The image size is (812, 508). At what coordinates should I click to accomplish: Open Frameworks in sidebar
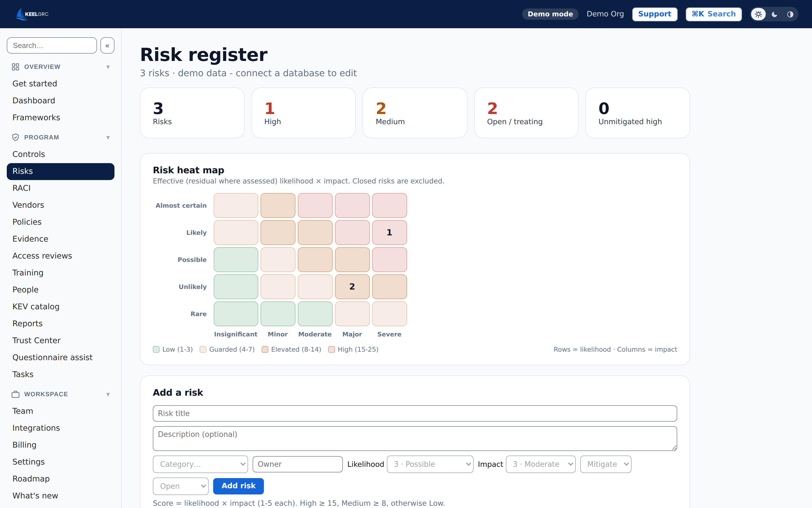[60, 118]
